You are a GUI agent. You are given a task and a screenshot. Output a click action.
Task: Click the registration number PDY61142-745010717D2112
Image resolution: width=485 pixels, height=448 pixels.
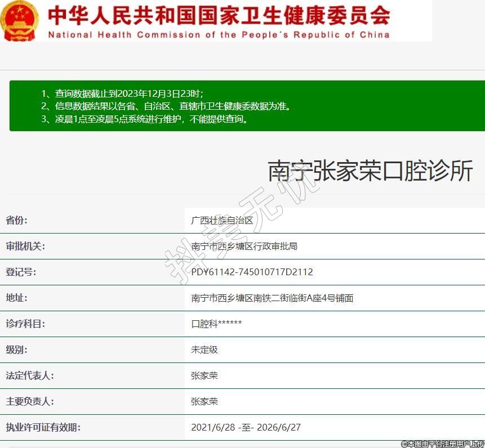(x=252, y=272)
